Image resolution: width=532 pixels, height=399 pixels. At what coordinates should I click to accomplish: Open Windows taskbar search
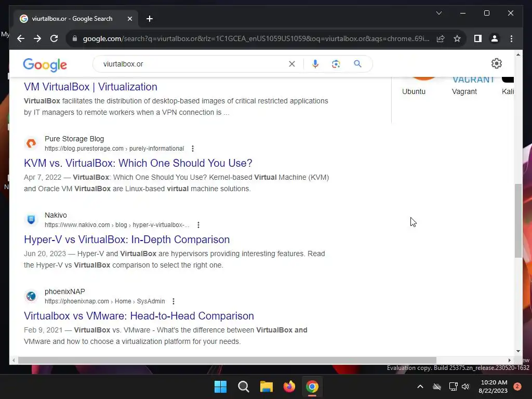[244, 387]
